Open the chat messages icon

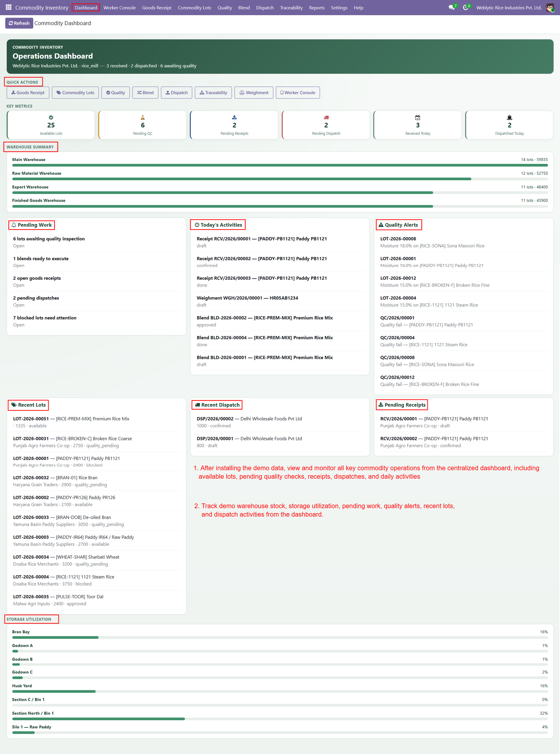452,7
